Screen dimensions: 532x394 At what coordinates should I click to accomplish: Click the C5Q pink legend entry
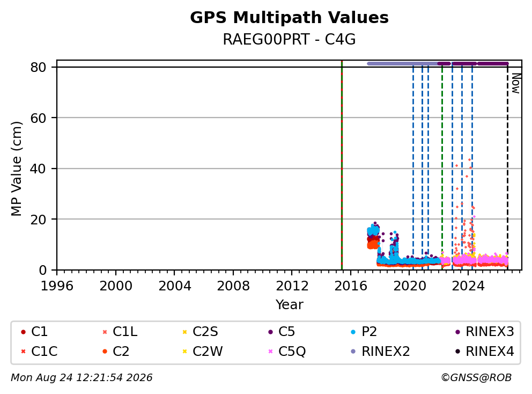tap(287, 352)
